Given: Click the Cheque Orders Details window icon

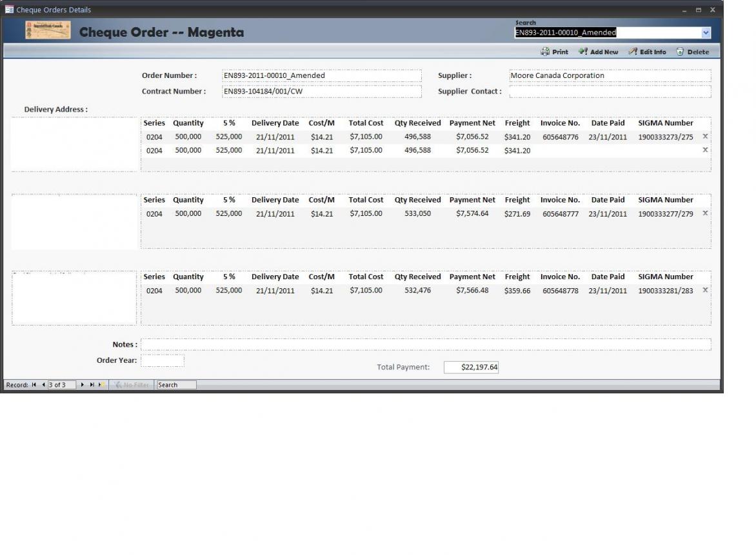Looking at the screenshot, I should click(9, 10).
